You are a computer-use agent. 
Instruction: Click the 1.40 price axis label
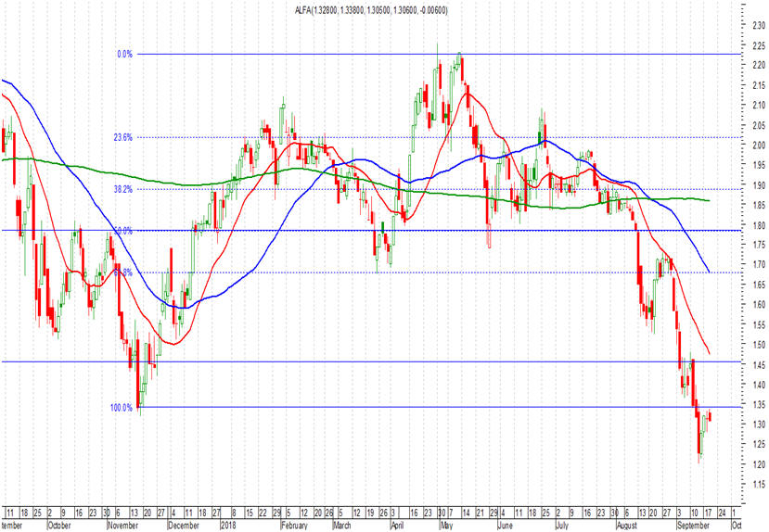tap(759, 385)
